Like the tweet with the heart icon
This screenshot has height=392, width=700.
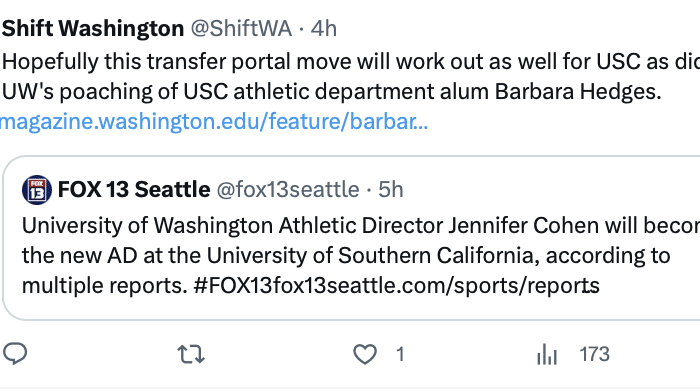(365, 354)
